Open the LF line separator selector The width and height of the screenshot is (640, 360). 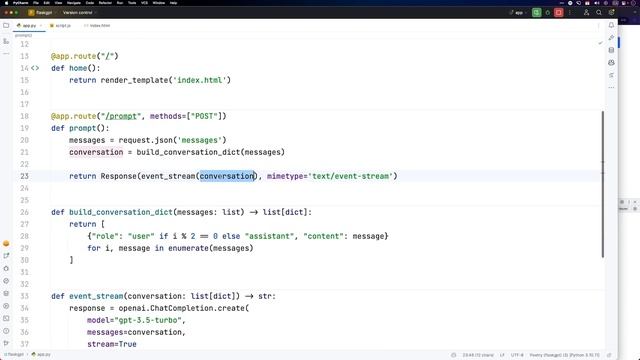coord(502,355)
